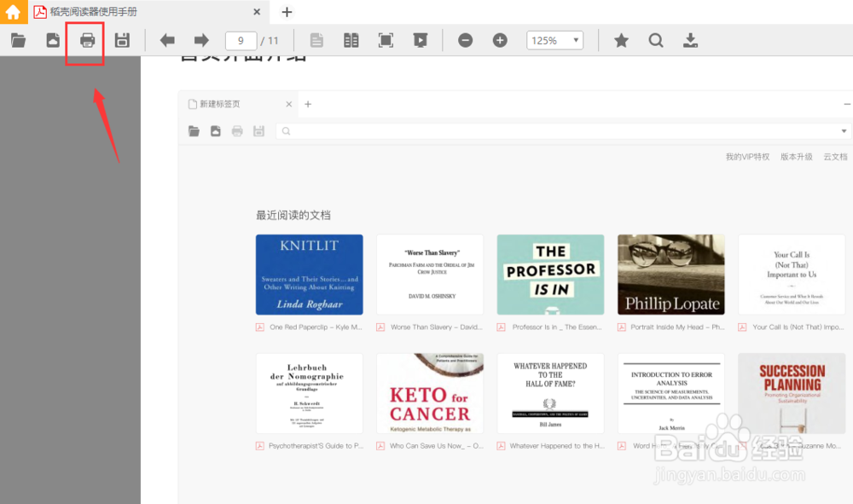Screen dimensions: 853x504
Task: Open the KNITLIT book cover
Action: pos(309,275)
